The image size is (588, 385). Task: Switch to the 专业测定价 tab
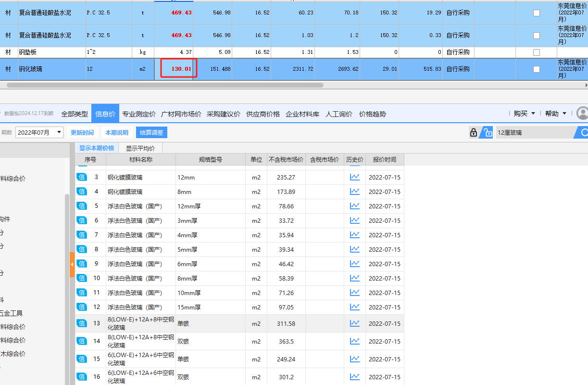pos(139,114)
